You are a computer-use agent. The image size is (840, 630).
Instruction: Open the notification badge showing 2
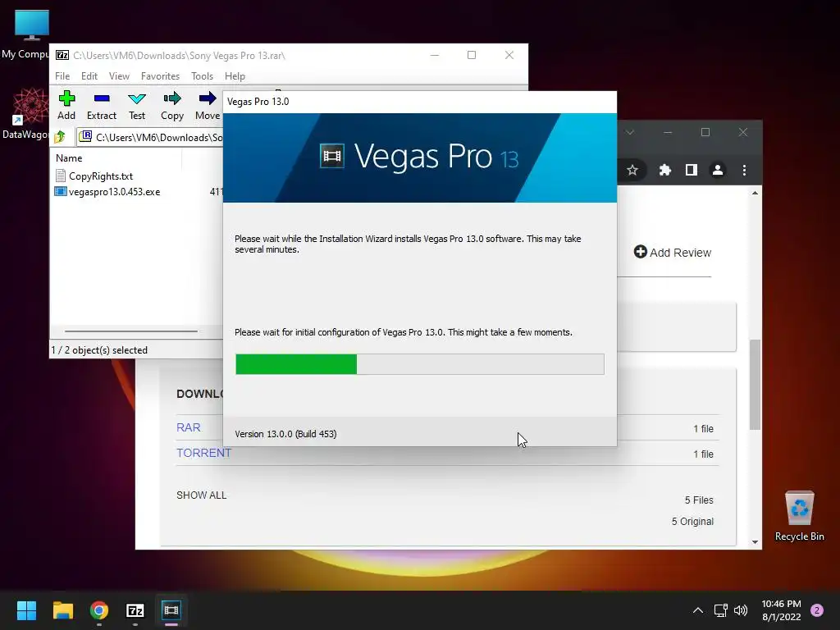(x=817, y=610)
